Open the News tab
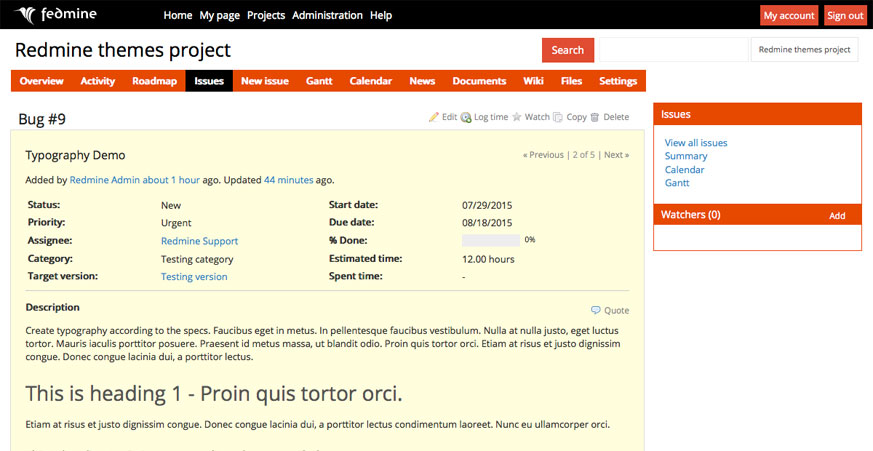This screenshot has width=873, height=451. tap(422, 81)
